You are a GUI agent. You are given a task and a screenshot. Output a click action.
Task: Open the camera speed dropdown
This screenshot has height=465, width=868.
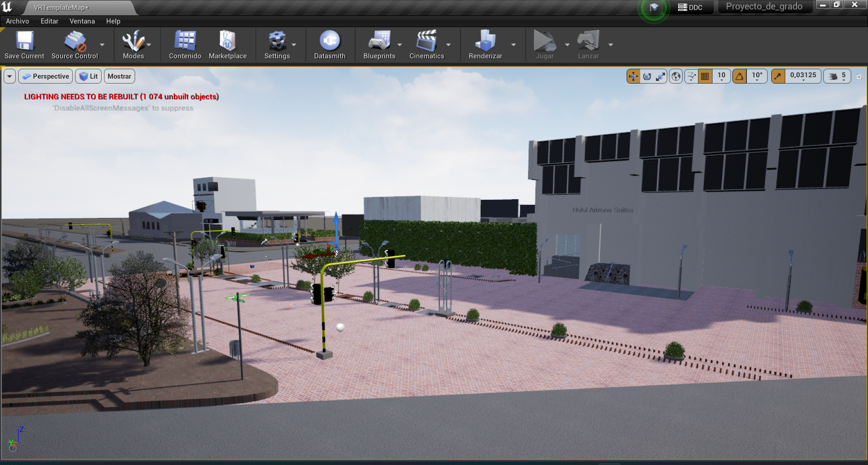pos(838,76)
